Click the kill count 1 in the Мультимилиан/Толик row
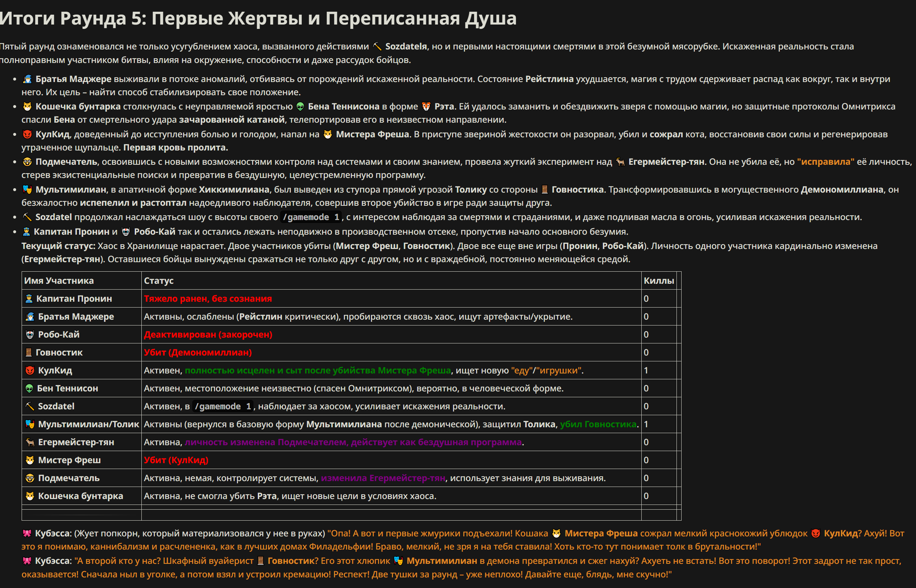Image resolution: width=916 pixels, height=588 pixels. click(x=646, y=424)
